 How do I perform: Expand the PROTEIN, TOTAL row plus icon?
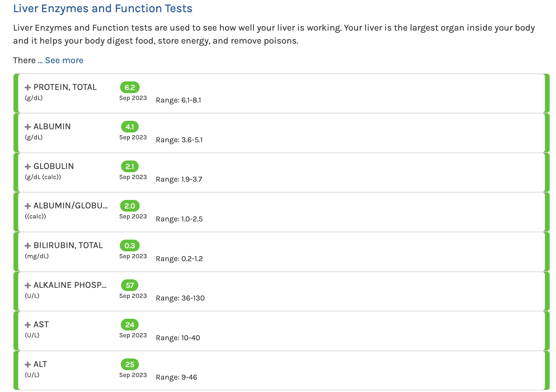[x=28, y=87]
